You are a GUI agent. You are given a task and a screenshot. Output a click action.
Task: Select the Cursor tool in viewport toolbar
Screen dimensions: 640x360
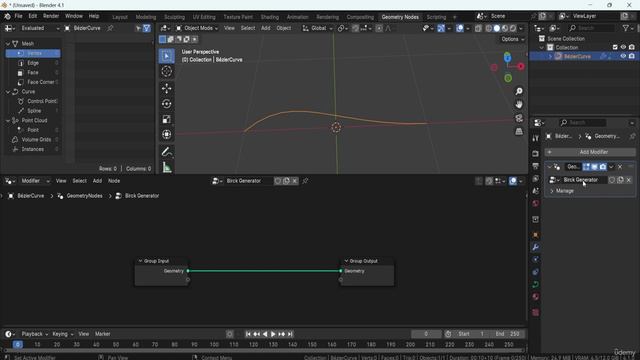click(167, 71)
